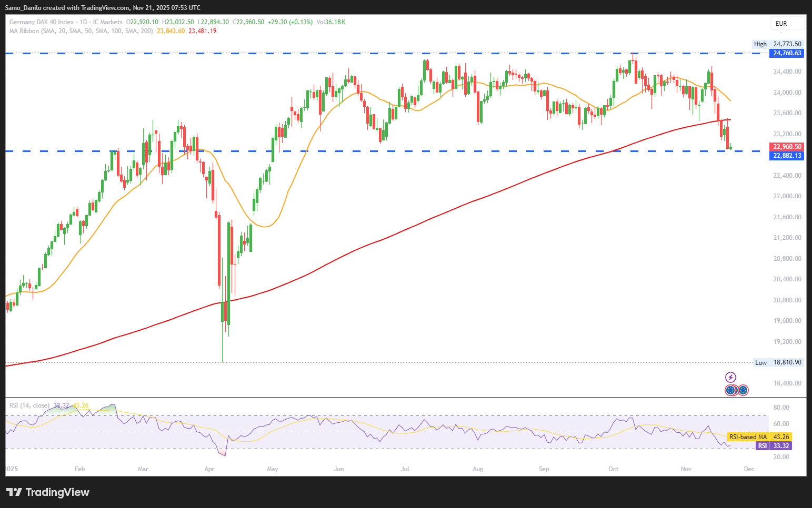Click the 20,000.00 level on price scale
Screen dimensions: 812x508
787,300
